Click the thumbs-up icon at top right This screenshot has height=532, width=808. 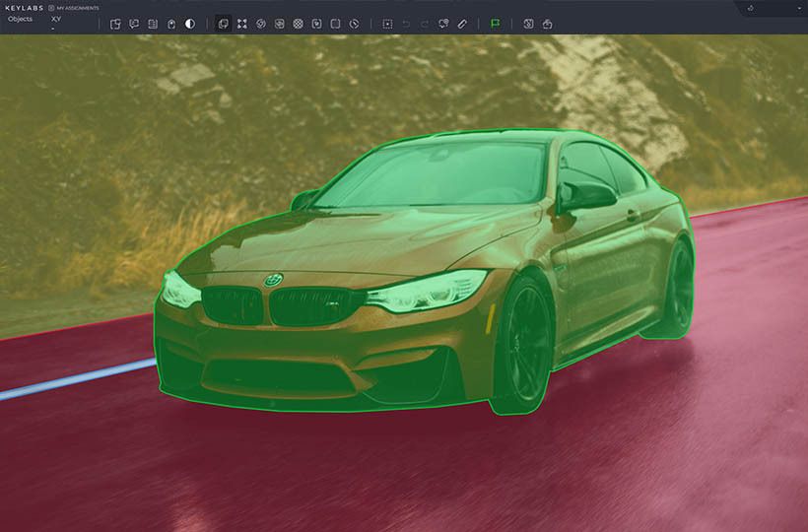click(x=751, y=8)
